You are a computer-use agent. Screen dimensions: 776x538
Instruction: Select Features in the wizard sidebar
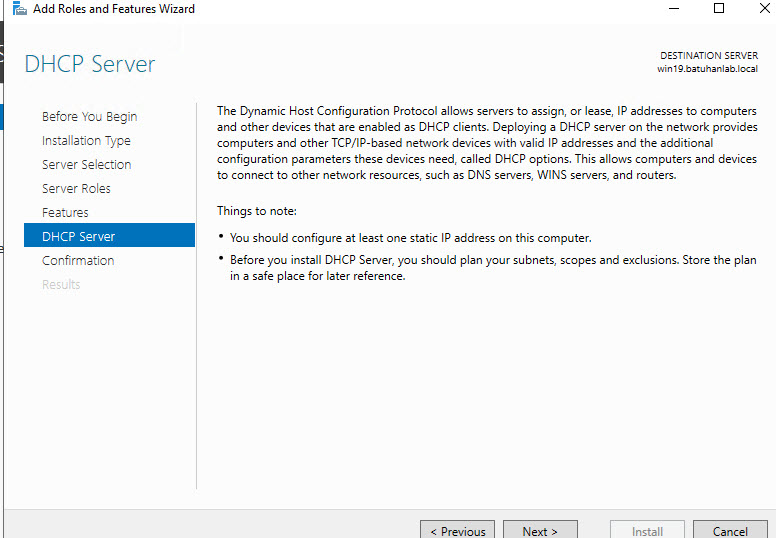pyautogui.click(x=65, y=213)
